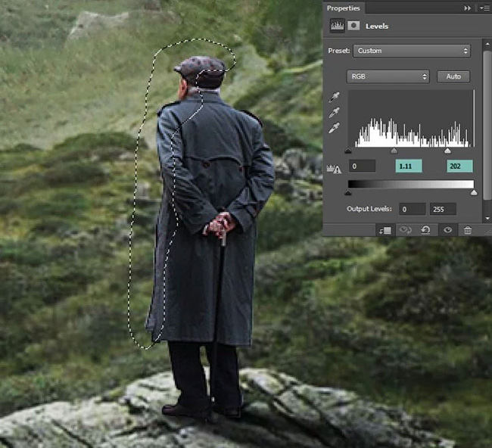Click the view previous state icon
Viewport: 492px width, 448px height.
pos(405,231)
